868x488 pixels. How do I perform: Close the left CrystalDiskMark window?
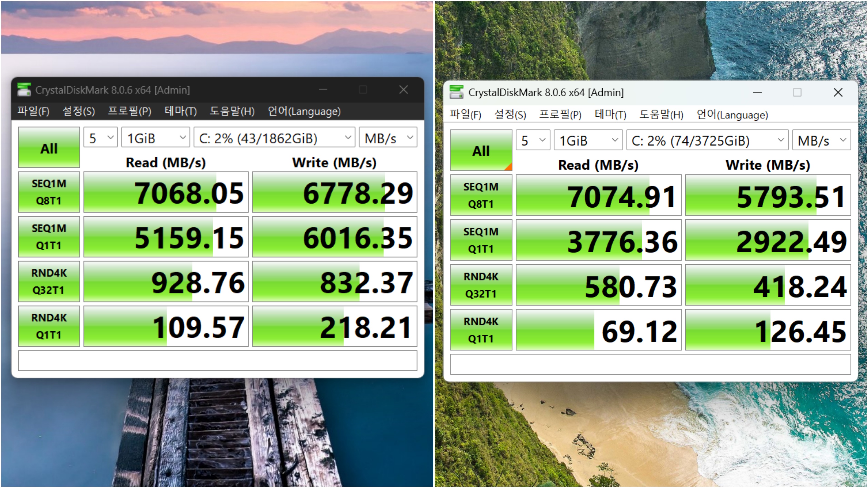coord(403,89)
